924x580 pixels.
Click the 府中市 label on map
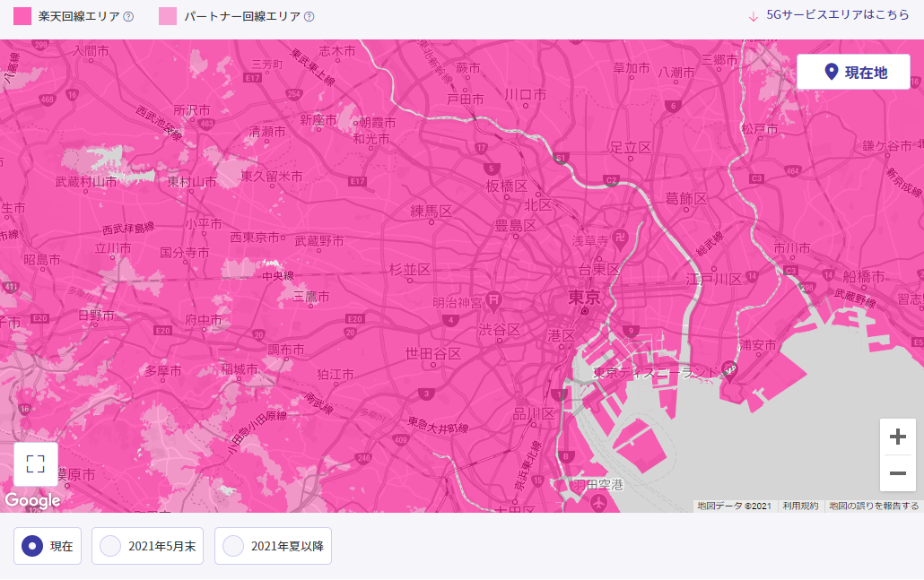coord(204,320)
